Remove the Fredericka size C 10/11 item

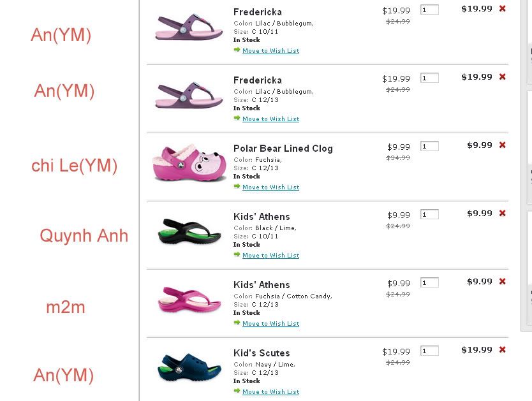pyautogui.click(x=503, y=9)
